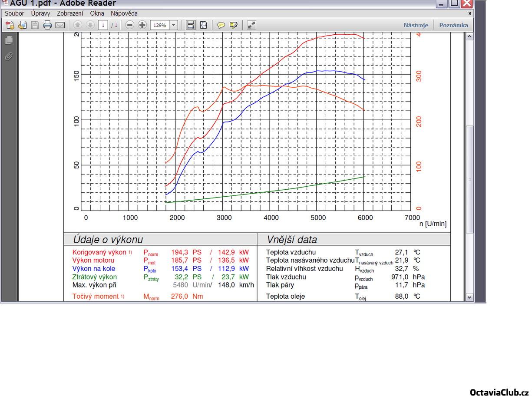
Task: Send file by email envelope icon
Action: pos(60,25)
